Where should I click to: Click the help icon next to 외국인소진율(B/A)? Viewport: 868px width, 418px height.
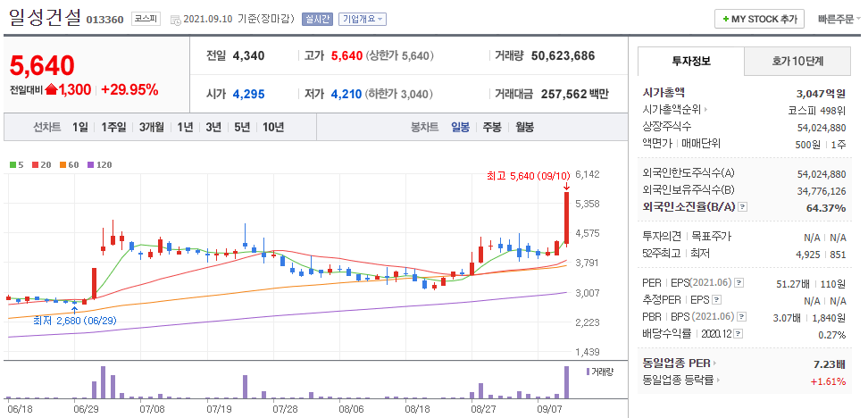pyautogui.click(x=743, y=207)
